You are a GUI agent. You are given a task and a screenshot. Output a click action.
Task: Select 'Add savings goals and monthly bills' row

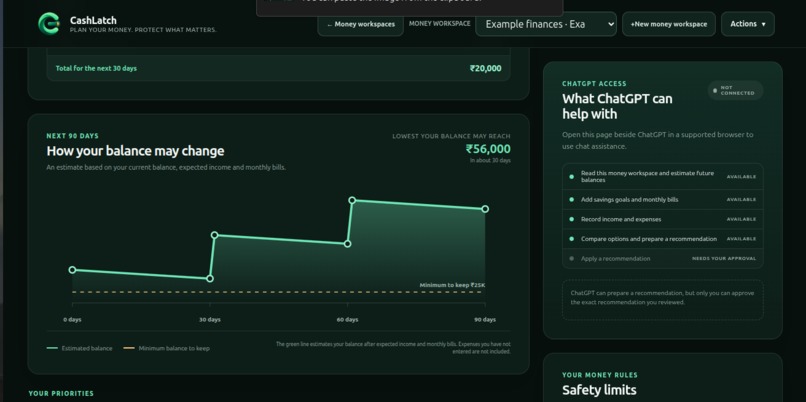click(663, 199)
